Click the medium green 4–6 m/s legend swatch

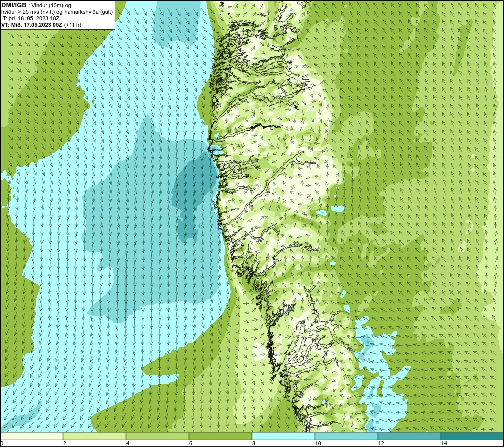[x=157, y=436]
